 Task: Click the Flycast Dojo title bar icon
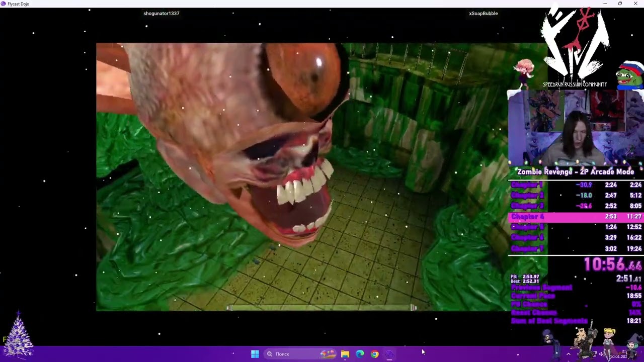click(4, 4)
